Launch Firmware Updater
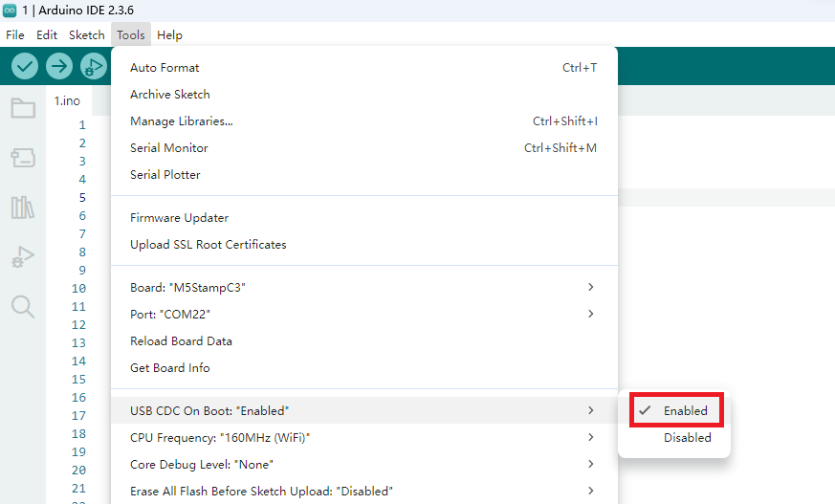Screen dimensions: 835x504 pyautogui.click(x=364, y=218)
